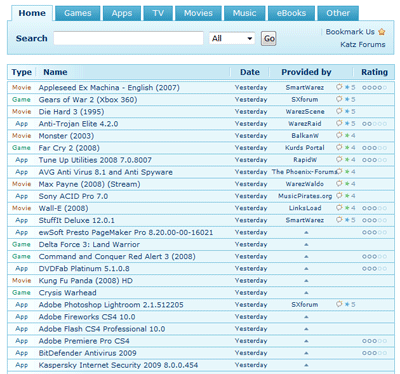400x374 pixels.
Task: Click rating circles in DVDFab Platinum row
Action: pyautogui.click(x=375, y=269)
